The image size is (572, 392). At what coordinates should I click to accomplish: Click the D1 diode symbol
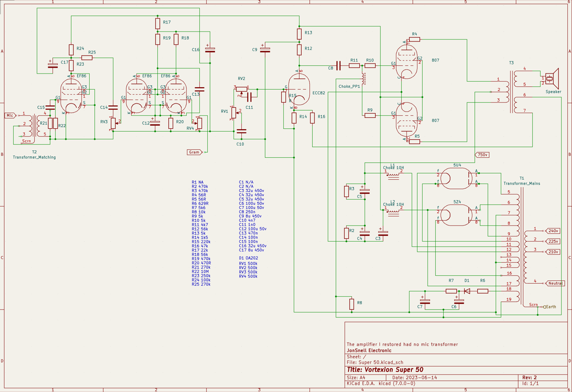(x=467, y=291)
